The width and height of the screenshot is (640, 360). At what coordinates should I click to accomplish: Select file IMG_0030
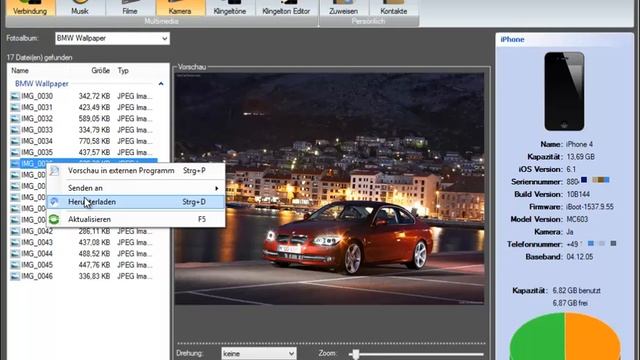(37, 96)
